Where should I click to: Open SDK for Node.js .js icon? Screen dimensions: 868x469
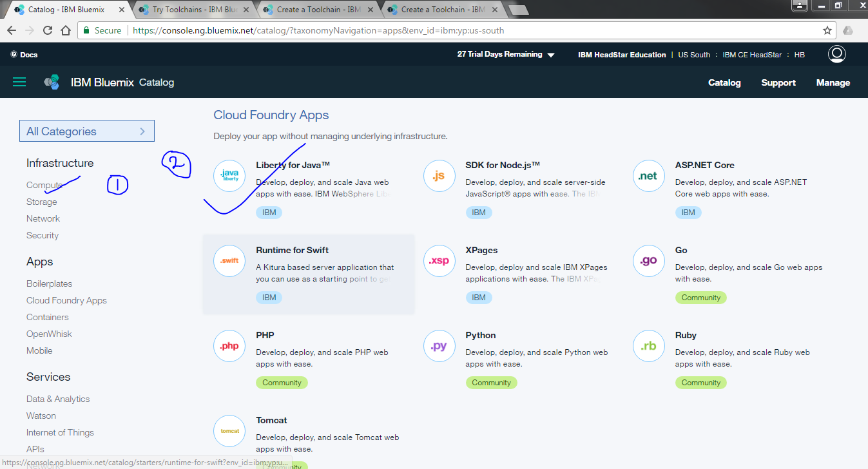(439, 176)
